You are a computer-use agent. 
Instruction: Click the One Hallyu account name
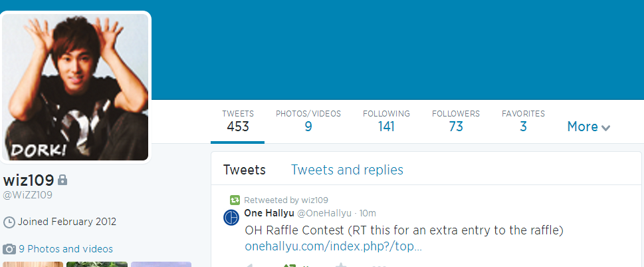pos(268,213)
